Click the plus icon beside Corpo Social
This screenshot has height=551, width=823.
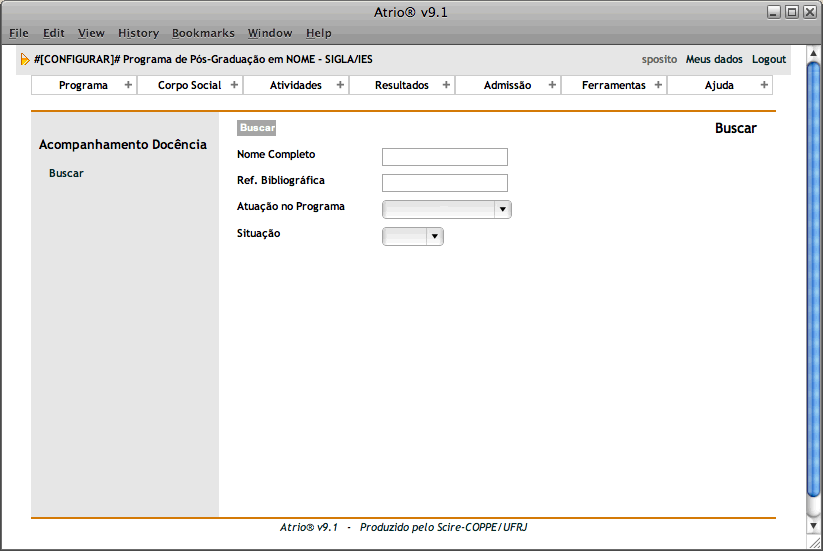[234, 85]
